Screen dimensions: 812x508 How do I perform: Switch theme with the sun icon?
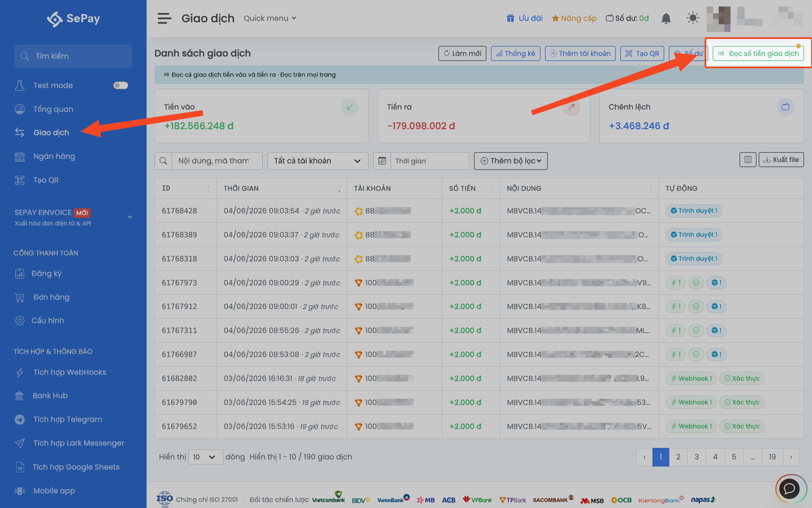pyautogui.click(x=692, y=18)
